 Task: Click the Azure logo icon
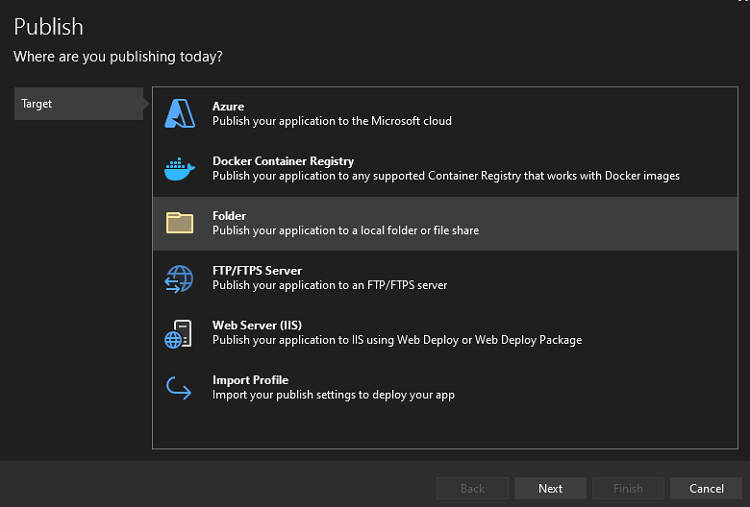(x=180, y=113)
